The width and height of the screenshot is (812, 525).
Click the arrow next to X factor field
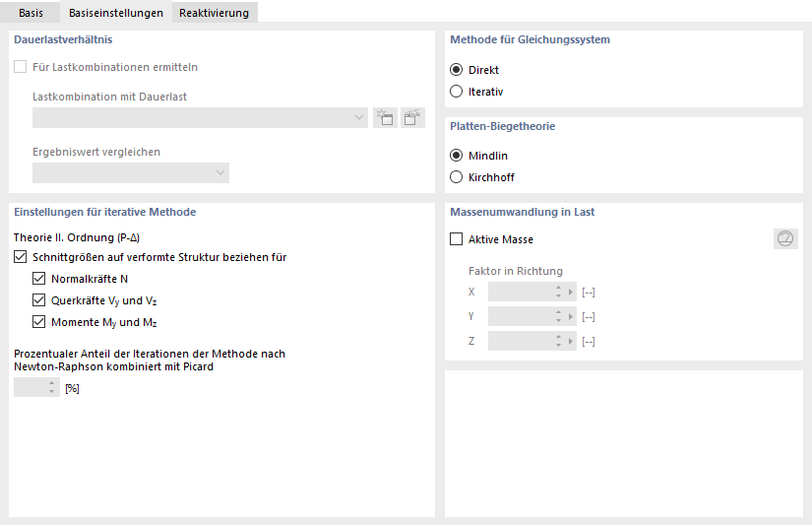pos(571,292)
